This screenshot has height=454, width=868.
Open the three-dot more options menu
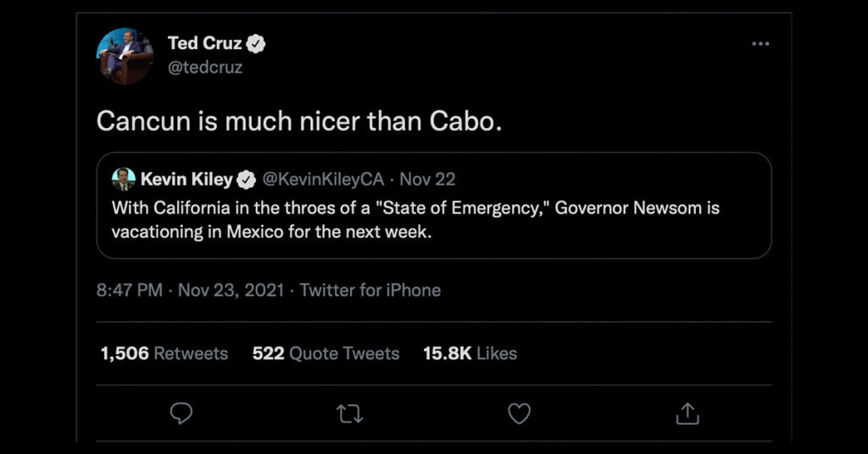(x=760, y=44)
